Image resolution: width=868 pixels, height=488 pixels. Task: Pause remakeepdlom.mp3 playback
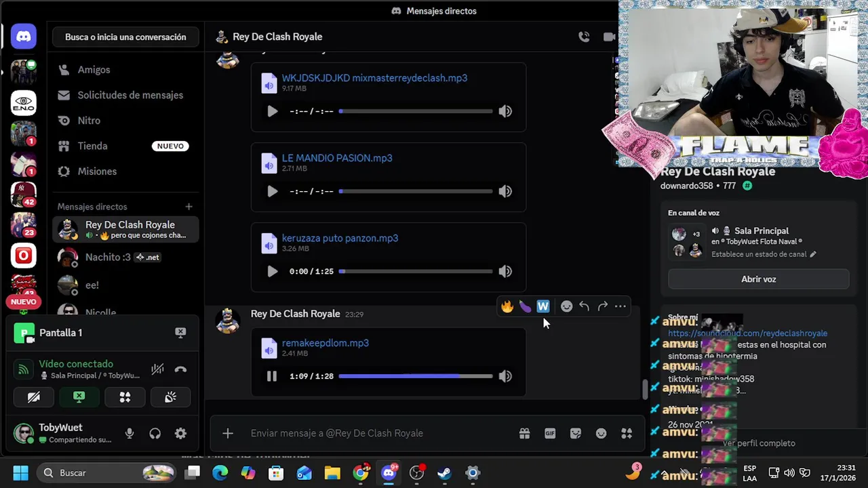coord(272,376)
